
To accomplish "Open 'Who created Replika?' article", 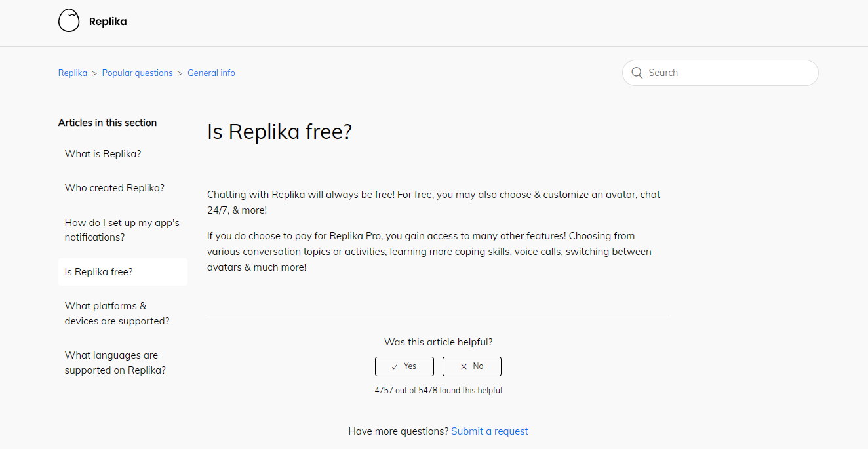I will click(115, 188).
